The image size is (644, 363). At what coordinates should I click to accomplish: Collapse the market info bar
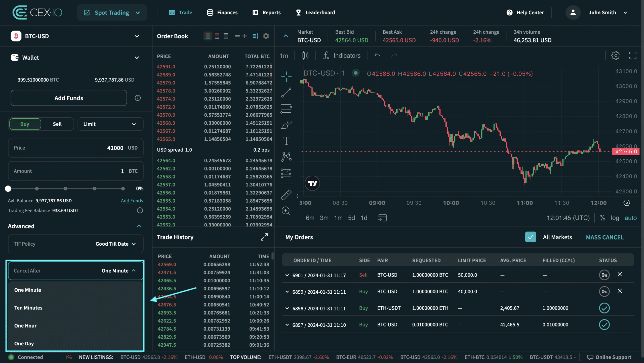coord(286,36)
